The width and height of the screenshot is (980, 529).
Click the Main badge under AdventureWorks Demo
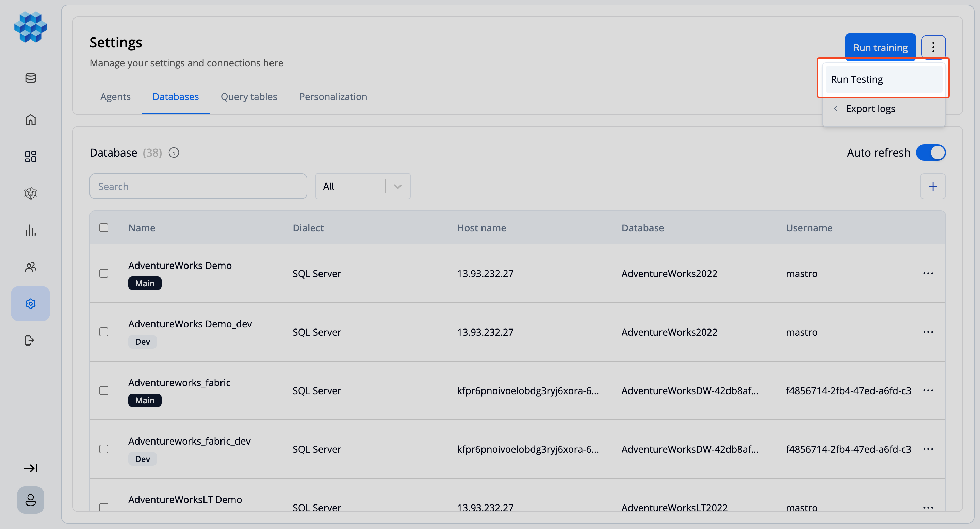[145, 283]
